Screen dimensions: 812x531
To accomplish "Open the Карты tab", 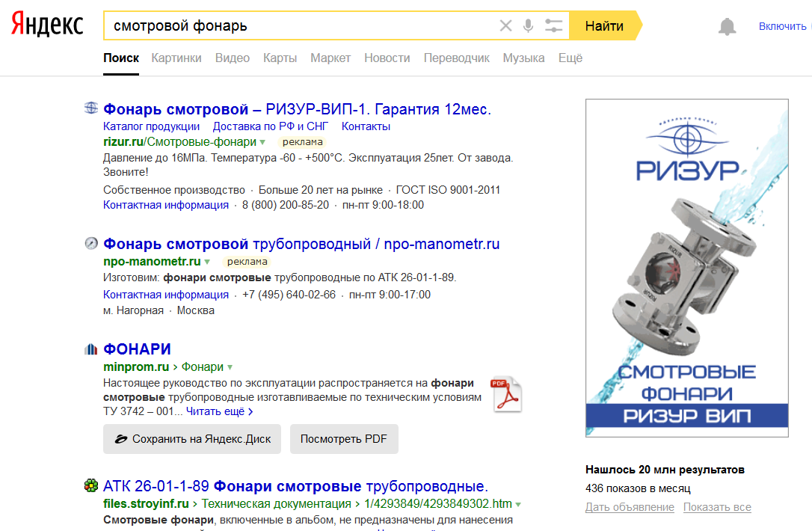I will pyautogui.click(x=280, y=58).
